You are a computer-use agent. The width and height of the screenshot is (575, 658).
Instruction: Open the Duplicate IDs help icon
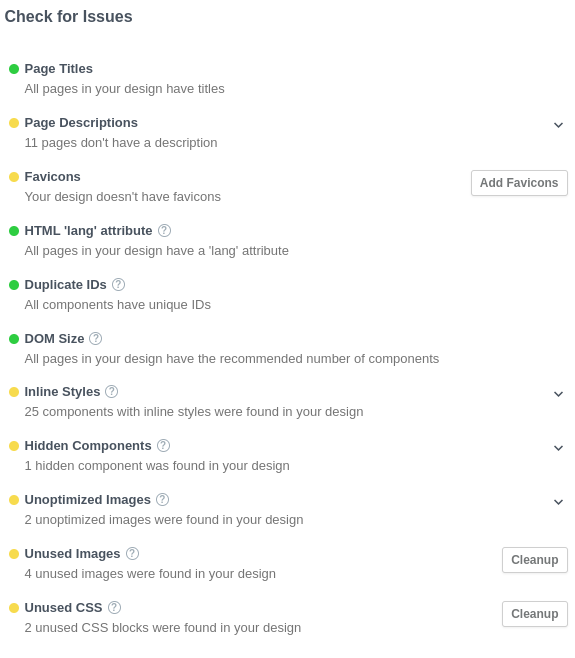tap(118, 285)
